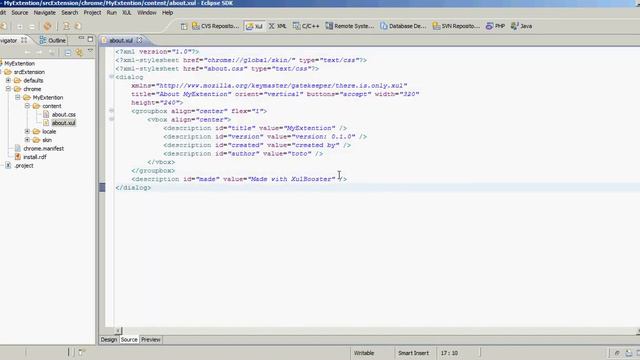Screen dimensions: 640x360
Task: Click the about.css file icon
Action: tap(46, 114)
